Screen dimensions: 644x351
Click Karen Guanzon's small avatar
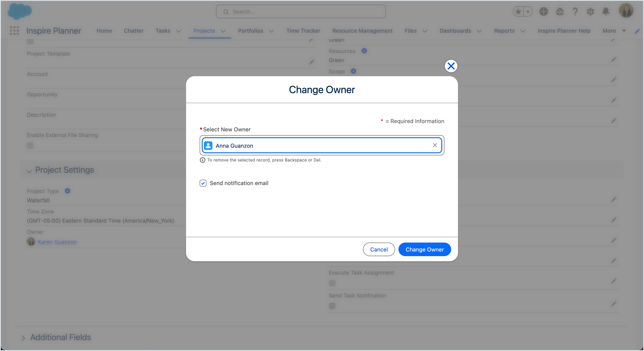[31, 241]
